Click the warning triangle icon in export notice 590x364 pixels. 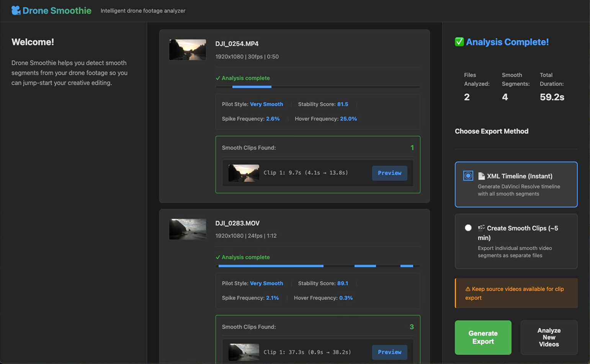pyautogui.click(x=467, y=289)
